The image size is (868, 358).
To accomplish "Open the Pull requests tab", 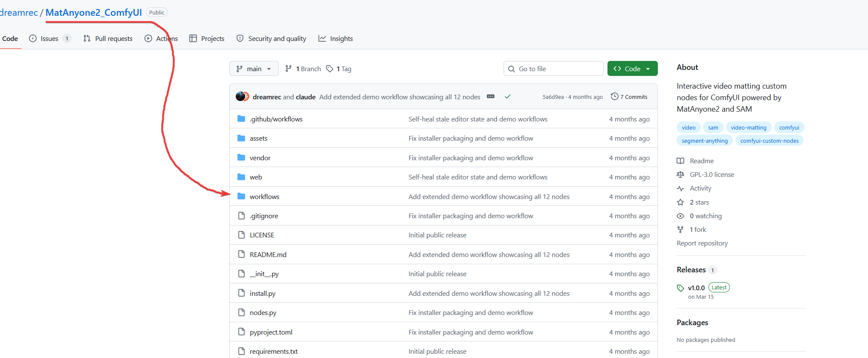I will [x=108, y=38].
